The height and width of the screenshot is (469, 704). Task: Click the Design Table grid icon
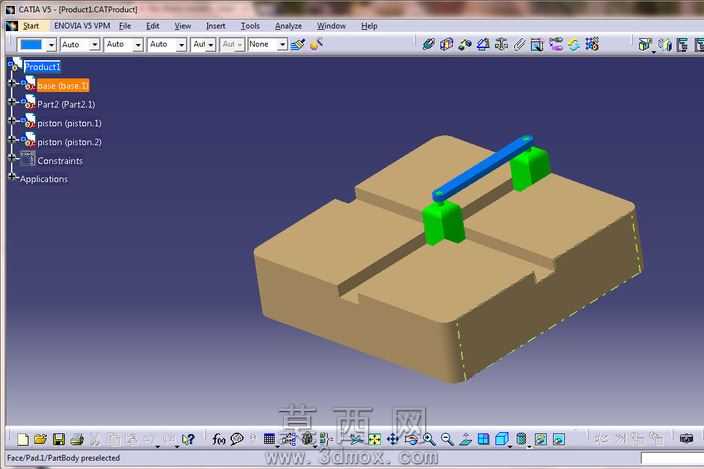269,439
